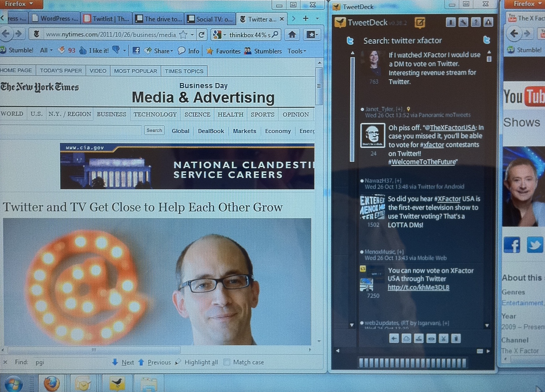Image resolution: width=545 pixels, height=392 pixels.
Task: Toggle the Match case checkbox
Action: tap(227, 362)
